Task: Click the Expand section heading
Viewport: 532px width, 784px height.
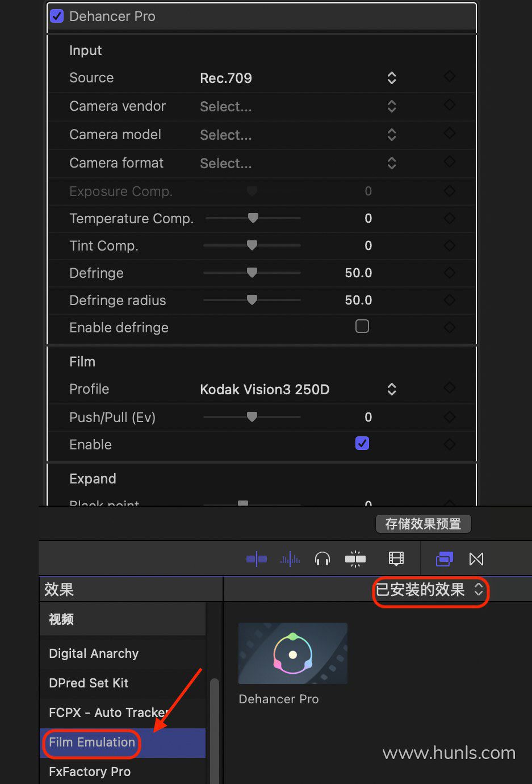Action: (93, 479)
